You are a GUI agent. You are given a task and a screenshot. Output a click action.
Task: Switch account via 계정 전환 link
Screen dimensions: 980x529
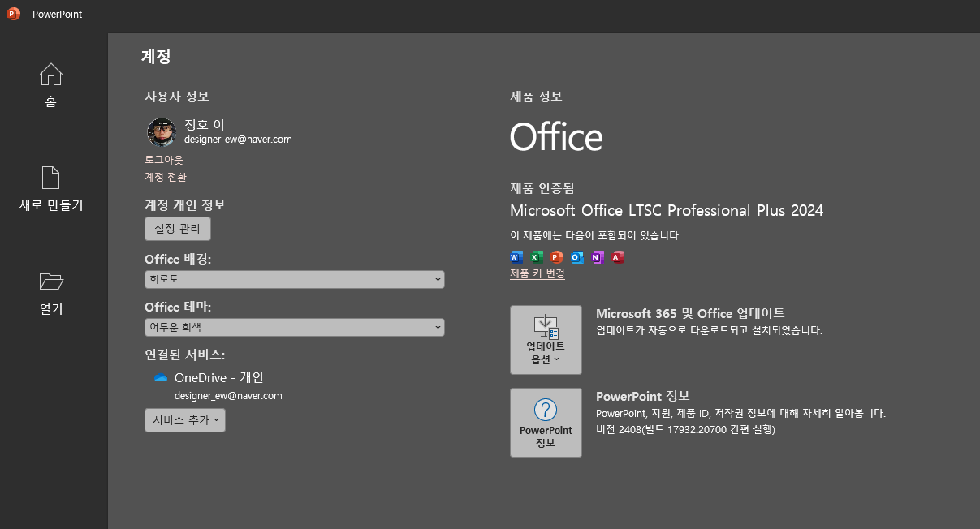coord(166,177)
